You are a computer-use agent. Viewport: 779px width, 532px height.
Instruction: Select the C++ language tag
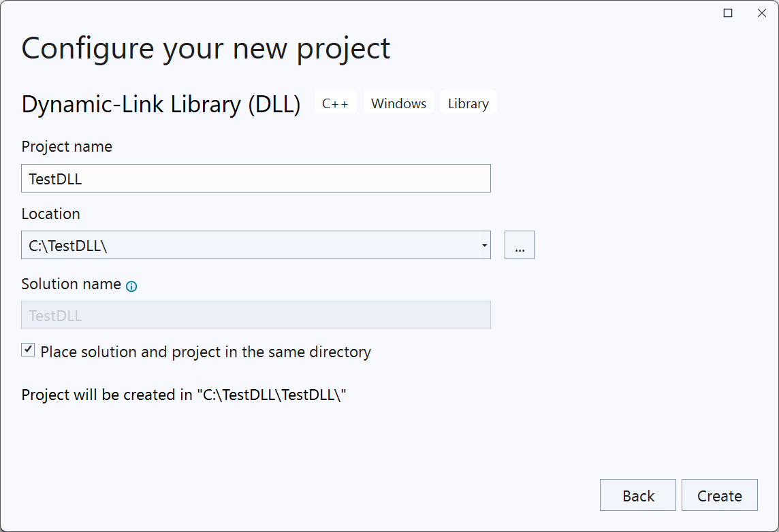click(335, 103)
